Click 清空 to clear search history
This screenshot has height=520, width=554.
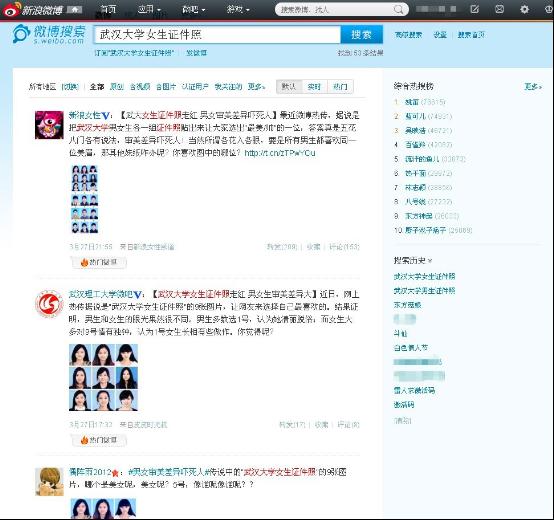402,421
